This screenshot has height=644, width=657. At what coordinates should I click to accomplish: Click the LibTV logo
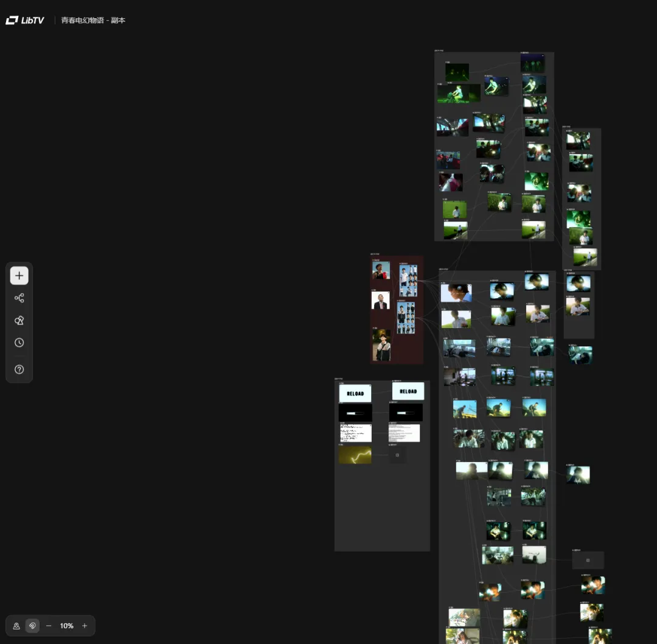(x=25, y=20)
